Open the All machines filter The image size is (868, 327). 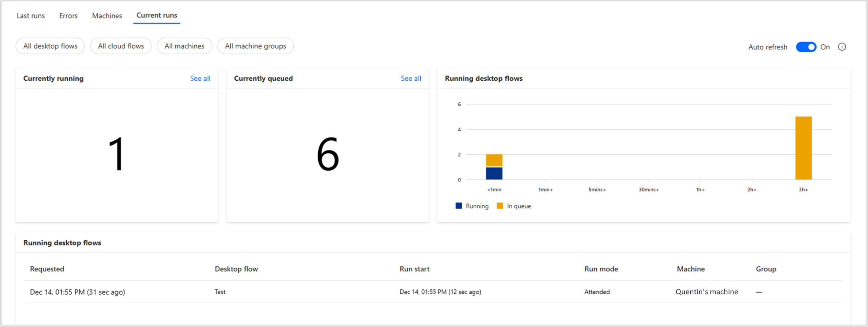[184, 46]
